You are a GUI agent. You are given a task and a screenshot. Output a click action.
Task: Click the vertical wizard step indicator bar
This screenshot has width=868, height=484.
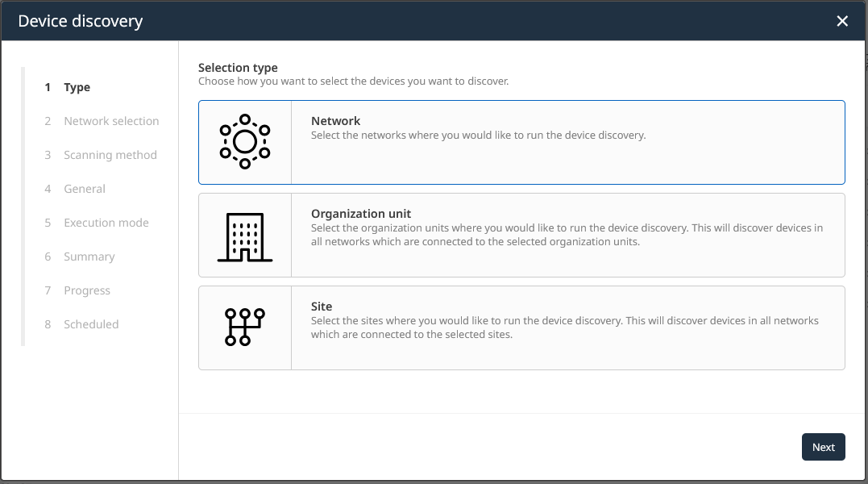[x=23, y=206]
